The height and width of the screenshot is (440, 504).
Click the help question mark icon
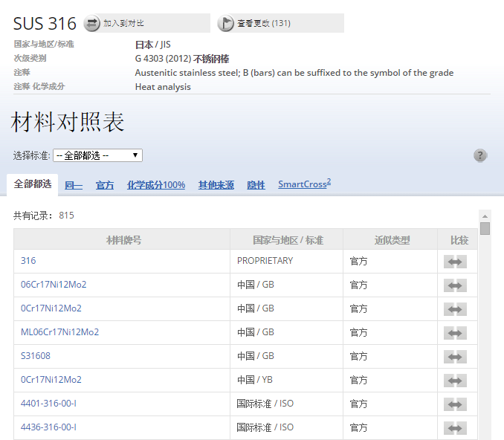tap(480, 155)
